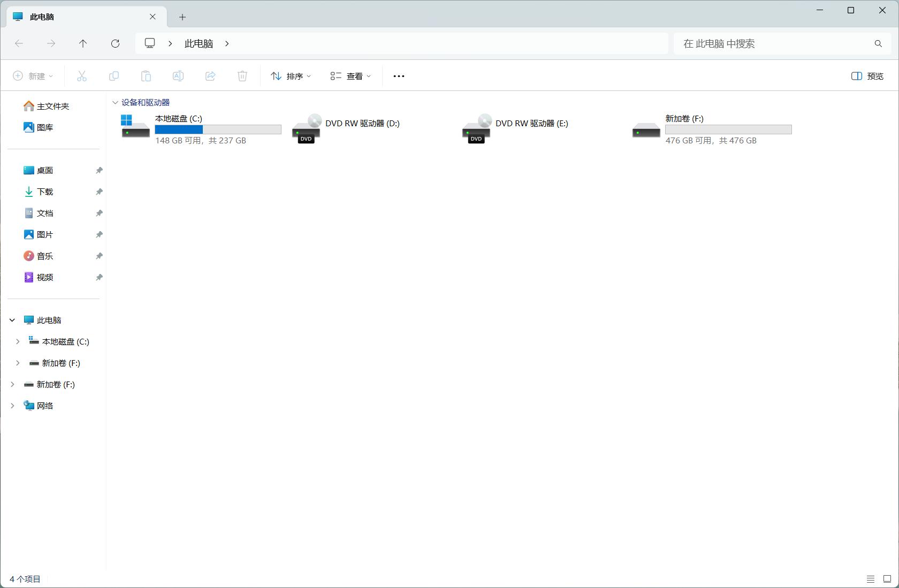Click the Paste icon in the toolbar
Screen dimensions: 899x588
(x=146, y=76)
